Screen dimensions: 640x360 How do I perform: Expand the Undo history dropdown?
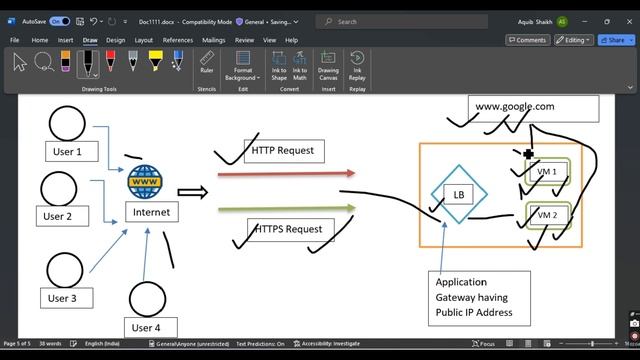click(101, 22)
